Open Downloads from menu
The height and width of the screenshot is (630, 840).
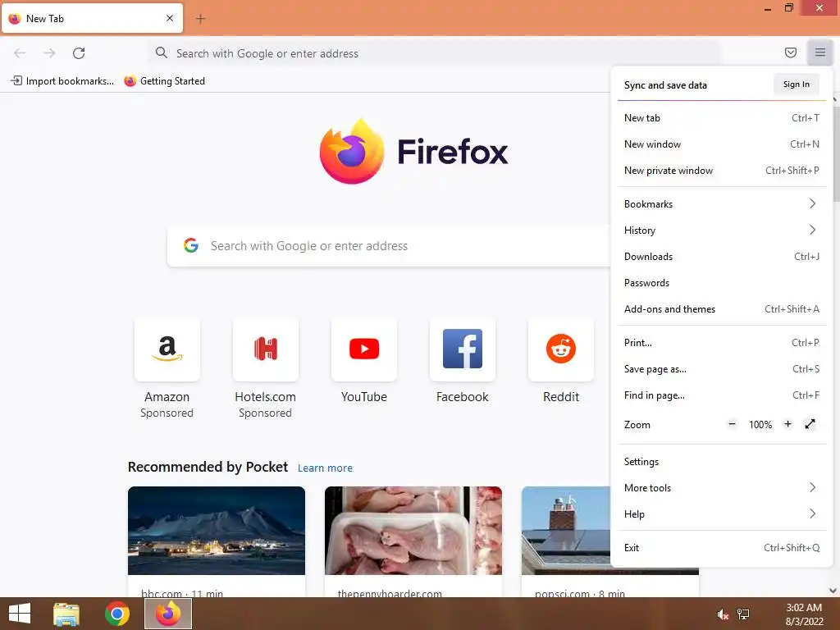click(x=721, y=257)
